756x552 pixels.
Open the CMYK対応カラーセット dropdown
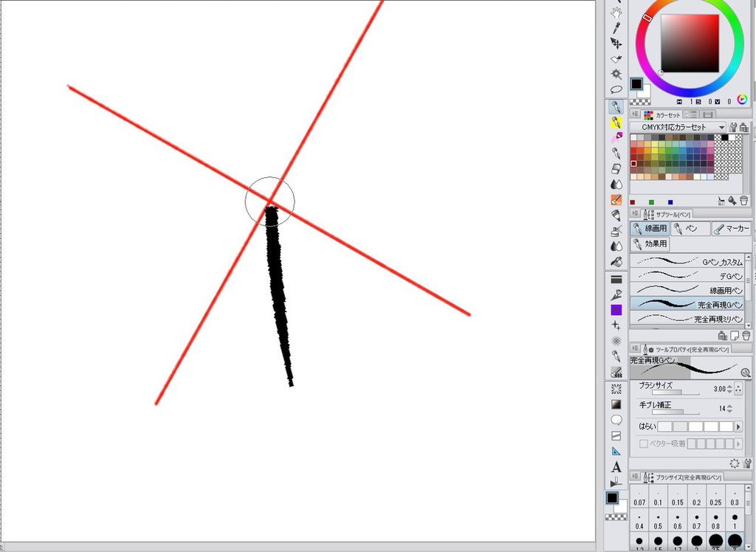721,127
